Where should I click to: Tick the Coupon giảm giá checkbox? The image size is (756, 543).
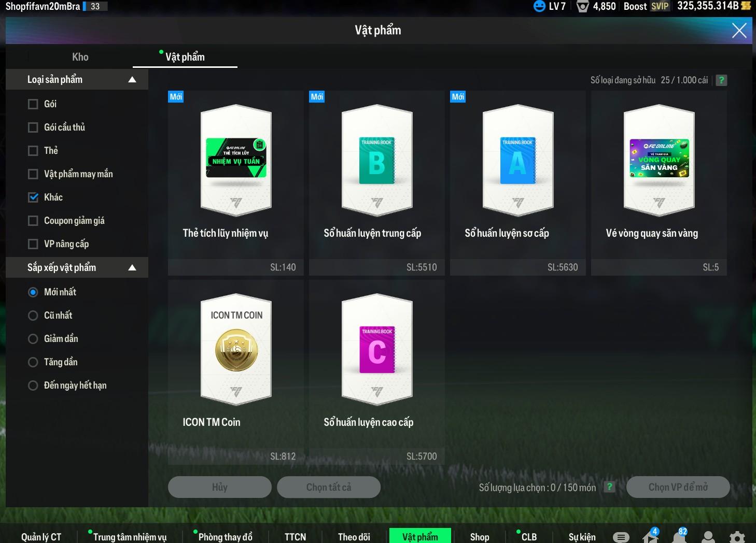click(x=33, y=221)
